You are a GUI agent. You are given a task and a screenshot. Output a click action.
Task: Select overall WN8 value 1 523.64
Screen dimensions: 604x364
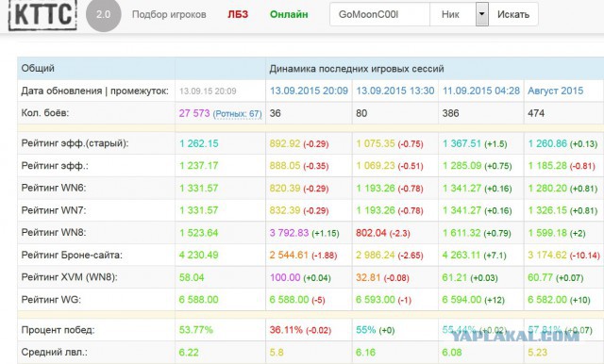(x=199, y=233)
